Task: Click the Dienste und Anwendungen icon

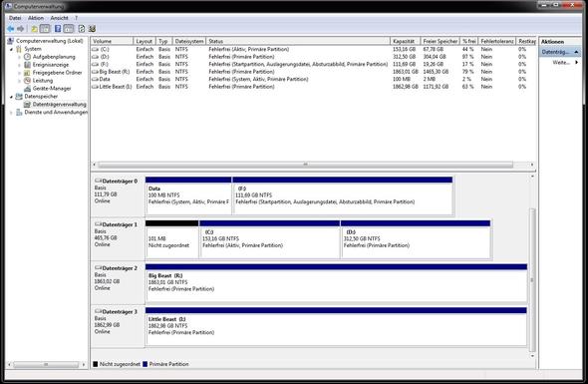Action: (x=19, y=113)
